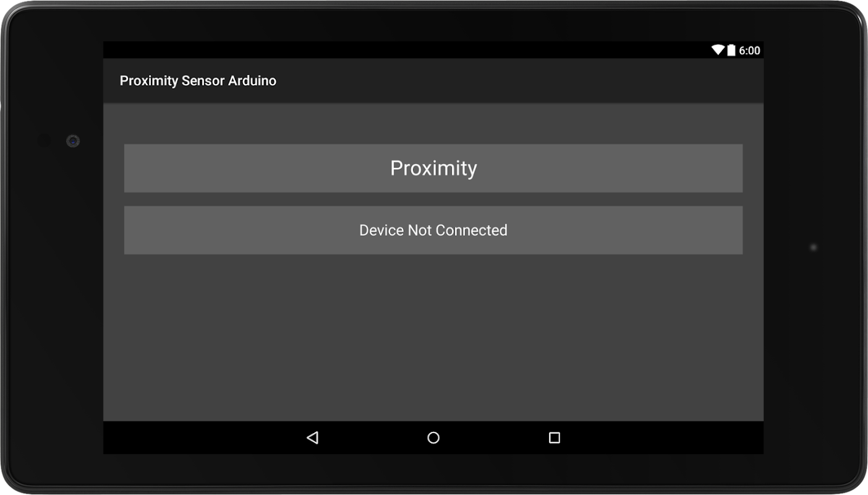Click navigation bar gap between Home and Recents
This screenshot has width=868, height=495.
coord(494,438)
